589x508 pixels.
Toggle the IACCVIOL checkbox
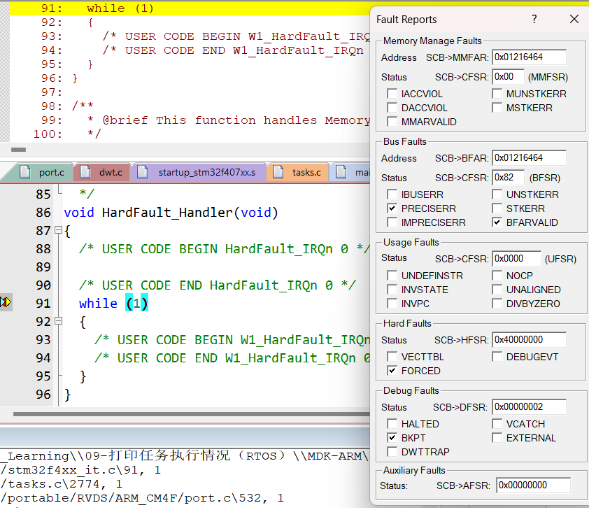[x=392, y=93]
